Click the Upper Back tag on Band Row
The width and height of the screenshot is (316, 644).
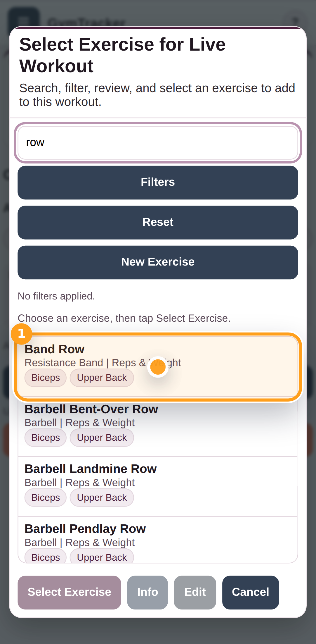click(x=102, y=378)
